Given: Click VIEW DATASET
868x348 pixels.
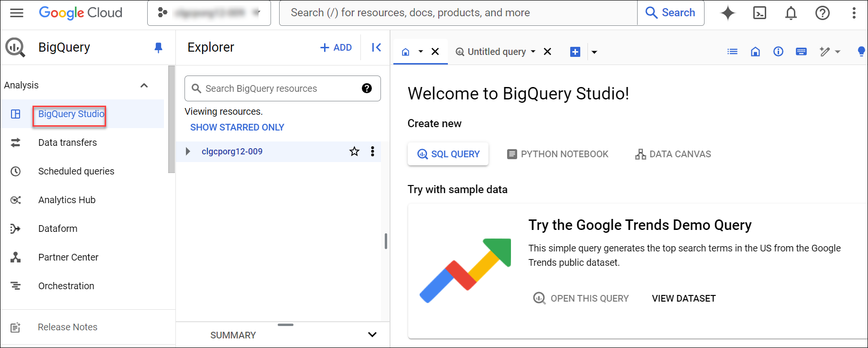Looking at the screenshot, I should 684,298.
